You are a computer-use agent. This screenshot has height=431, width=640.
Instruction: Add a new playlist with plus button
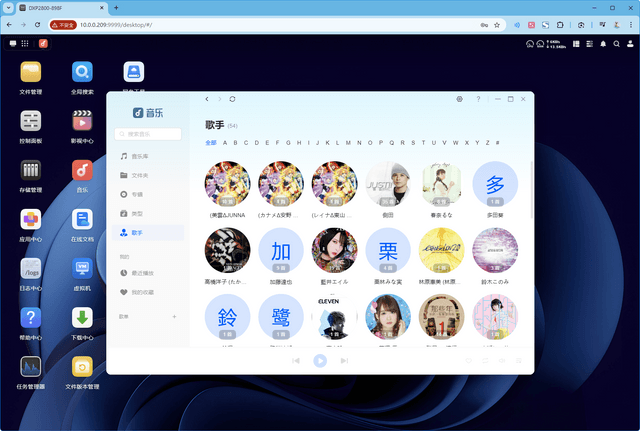(174, 317)
